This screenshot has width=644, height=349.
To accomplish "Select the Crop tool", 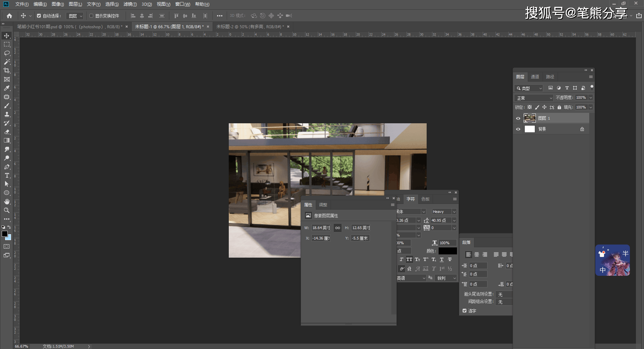I will (x=7, y=71).
